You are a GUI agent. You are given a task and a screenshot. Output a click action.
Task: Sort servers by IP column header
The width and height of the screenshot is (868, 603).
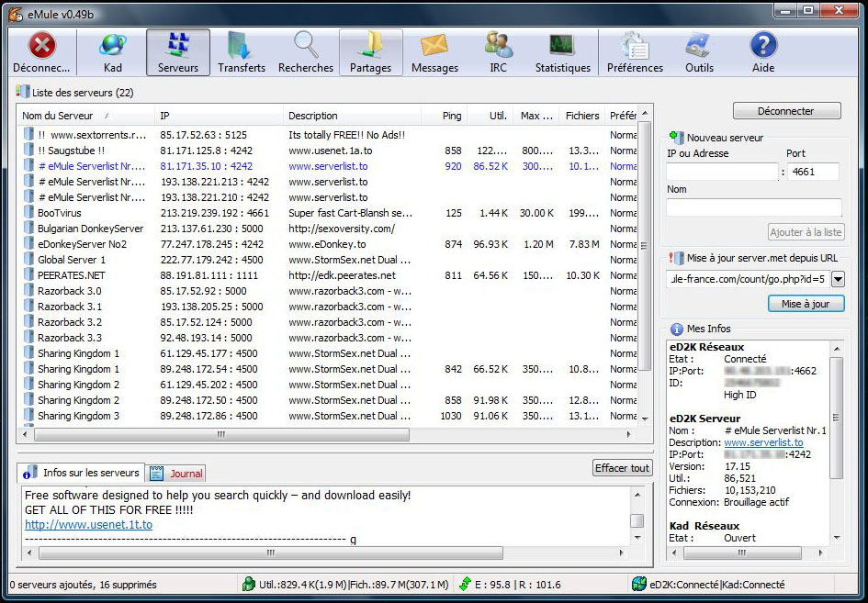219,116
